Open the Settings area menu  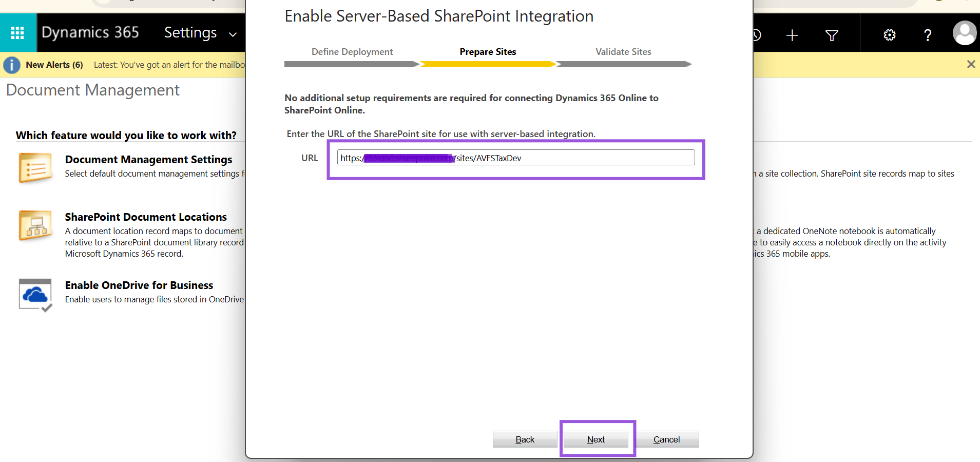coord(190,33)
